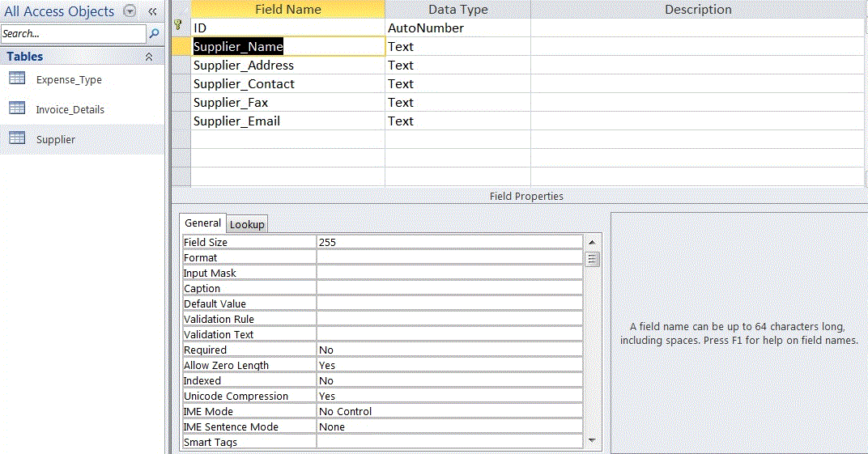Switch to the Lookup tab
The width and height of the screenshot is (868, 454).
[x=247, y=224]
